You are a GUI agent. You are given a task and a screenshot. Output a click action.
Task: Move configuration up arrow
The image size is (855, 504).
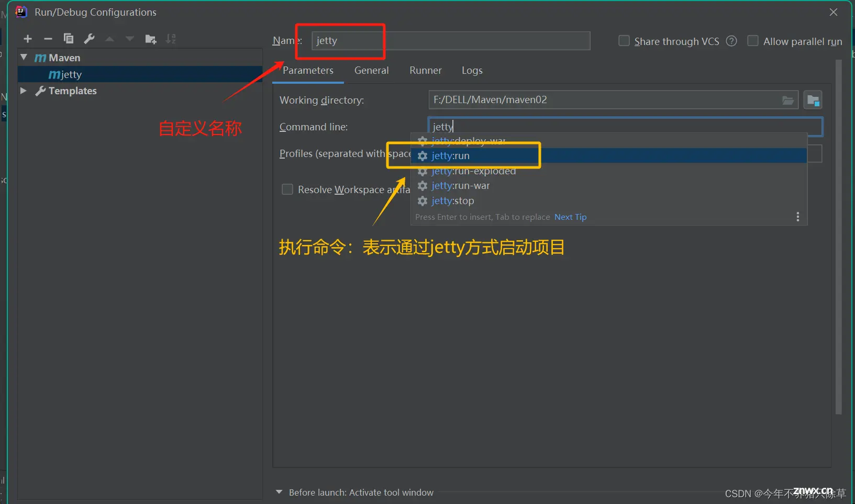point(109,39)
